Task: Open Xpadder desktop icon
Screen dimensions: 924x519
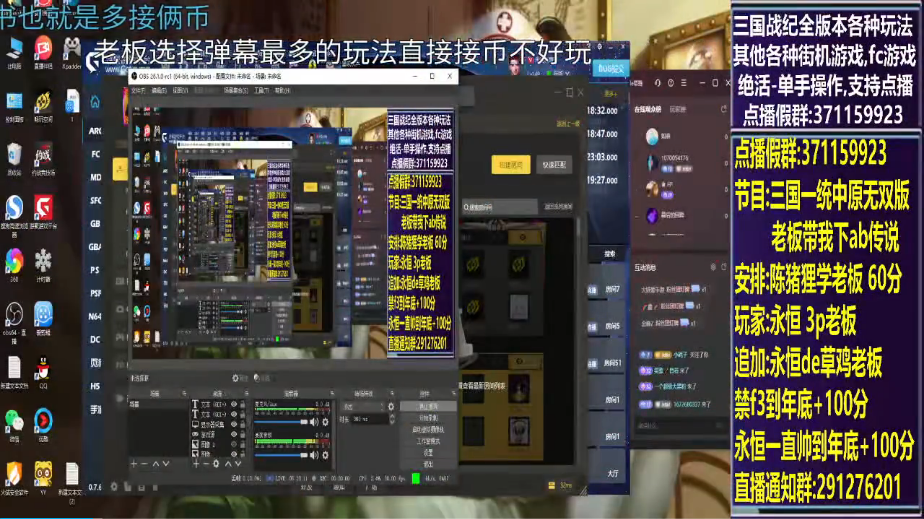Action: (71, 53)
